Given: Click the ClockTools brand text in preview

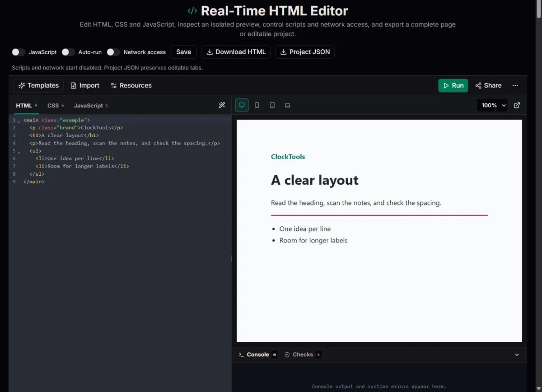Looking at the screenshot, I should (x=288, y=157).
